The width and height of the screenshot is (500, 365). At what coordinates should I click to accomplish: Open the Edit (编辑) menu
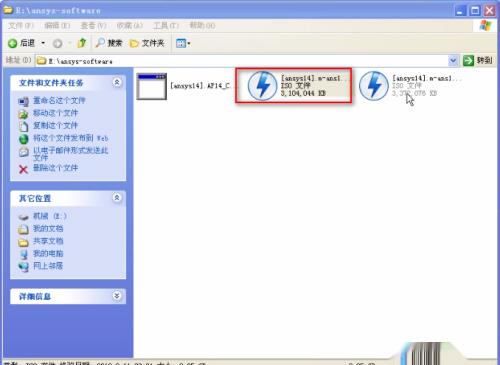pyautogui.click(x=57, y=26)
